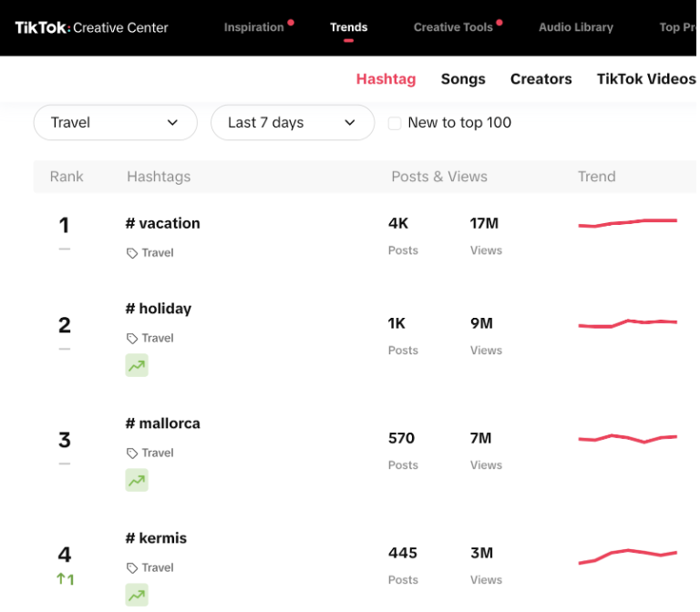Click rank number 4

65,555
